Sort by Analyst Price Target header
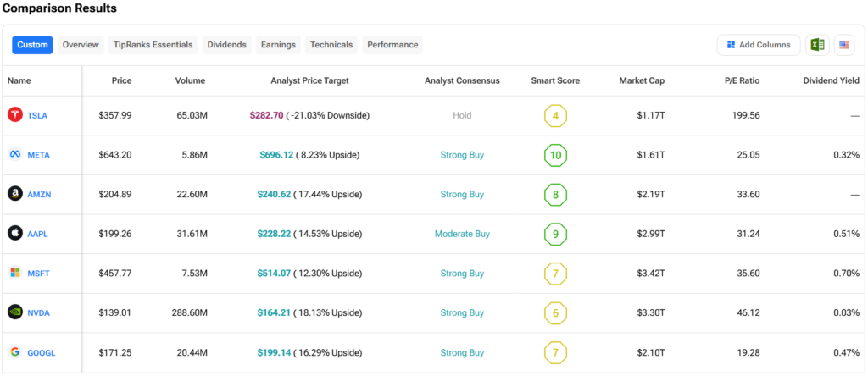This screenshot has width=868, height=376. coord(310,80)
